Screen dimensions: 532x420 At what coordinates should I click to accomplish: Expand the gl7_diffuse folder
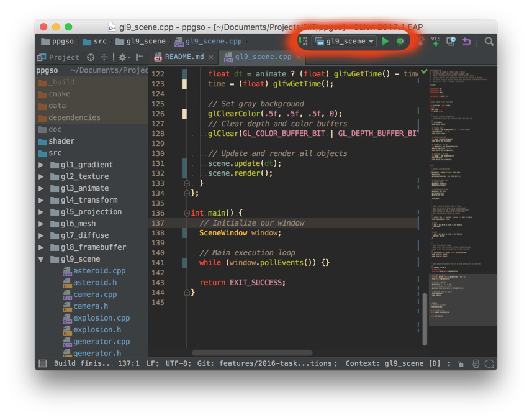tap(41, 235)
